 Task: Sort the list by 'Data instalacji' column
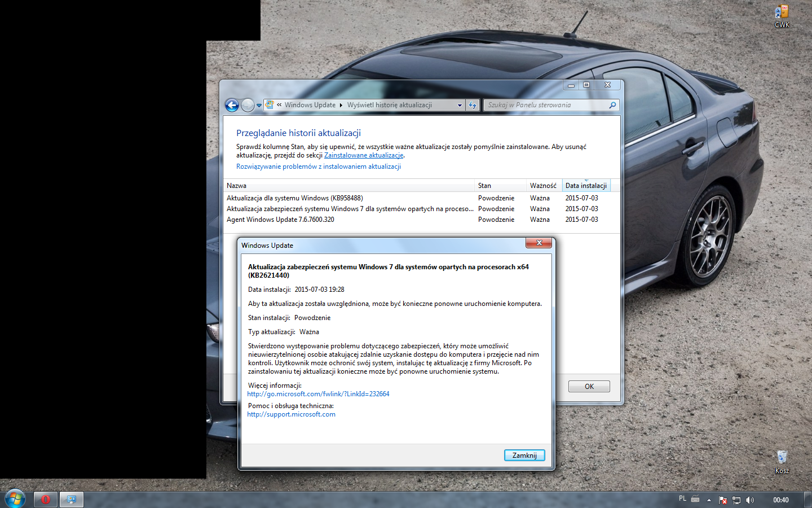point(586,186)
